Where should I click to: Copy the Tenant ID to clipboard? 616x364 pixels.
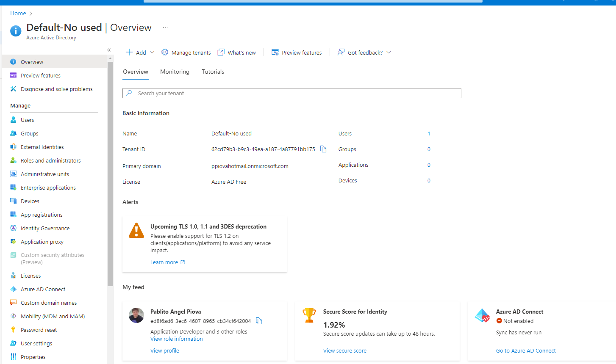pyautogui.click(x=323, y=149)
